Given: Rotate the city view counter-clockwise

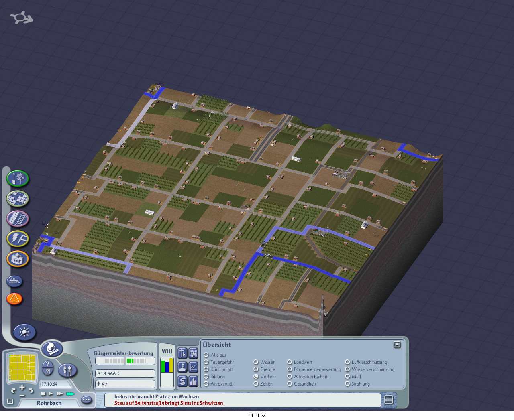Looking at the screenshot, I should pyautogui.click(x=14, y=390).
